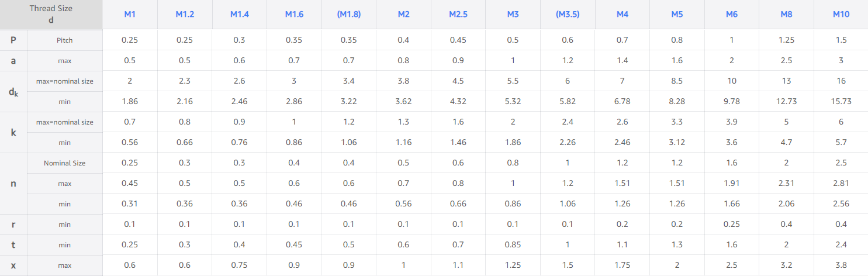Select the M5 thread size header
The height and width of the screenshot is (276, 868).
coord(677,14)
